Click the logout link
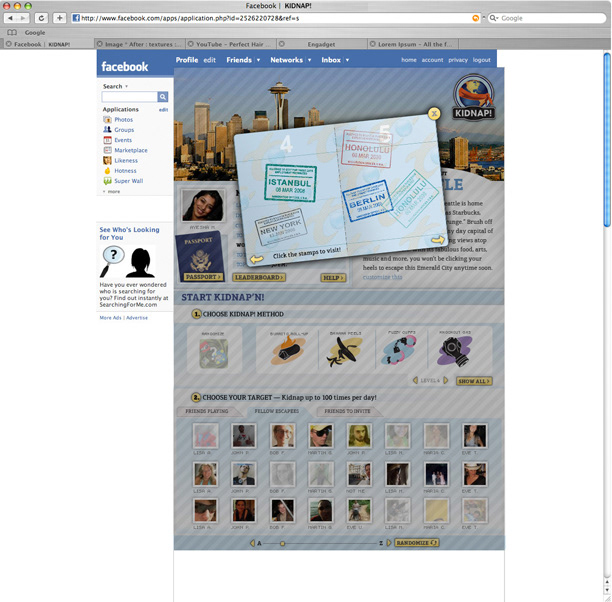 click(481, 60)
